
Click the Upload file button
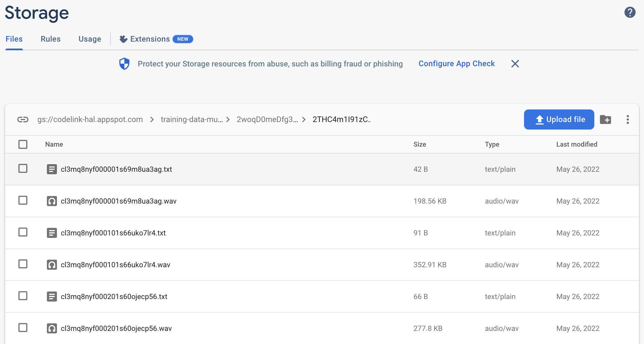click(559, 119)
